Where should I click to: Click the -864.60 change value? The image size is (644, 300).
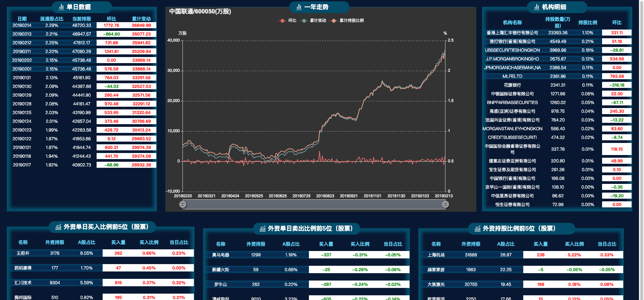pos(111,34)
